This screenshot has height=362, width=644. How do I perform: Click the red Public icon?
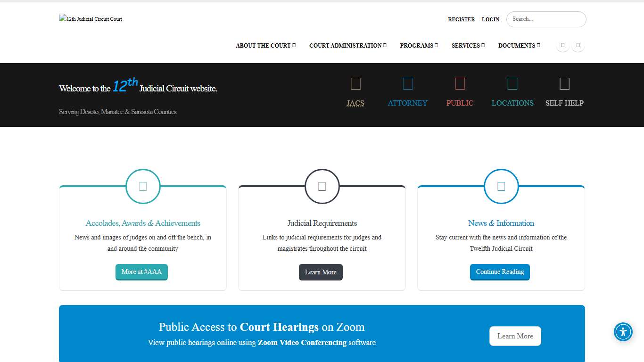pos(460,83)
